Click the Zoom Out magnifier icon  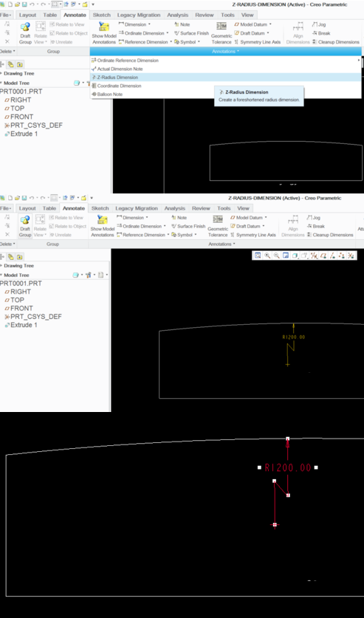pos(277,255)
